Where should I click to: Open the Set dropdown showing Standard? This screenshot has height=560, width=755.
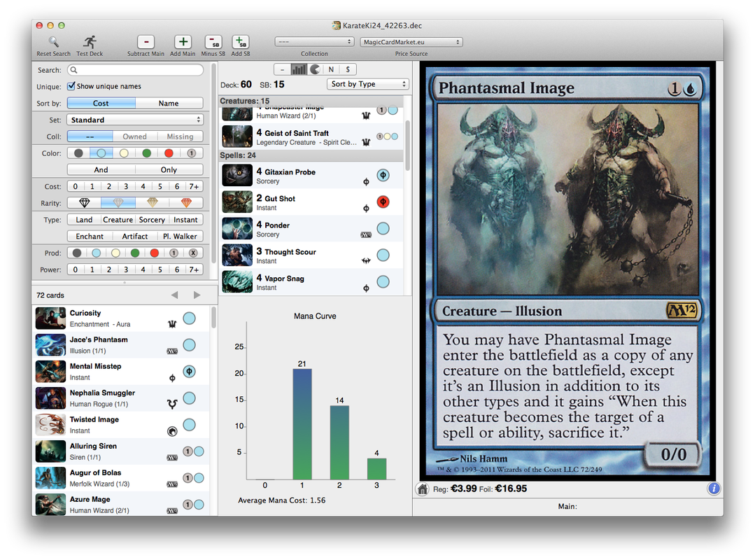(x=135, y=120)
